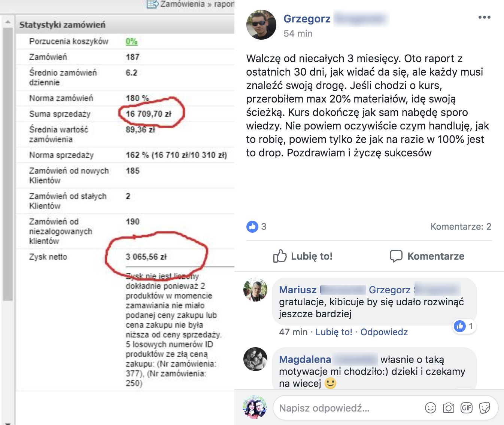
Task: Click into the Napisz odpowiedź reply field
Action: click(x=348, y=408)
